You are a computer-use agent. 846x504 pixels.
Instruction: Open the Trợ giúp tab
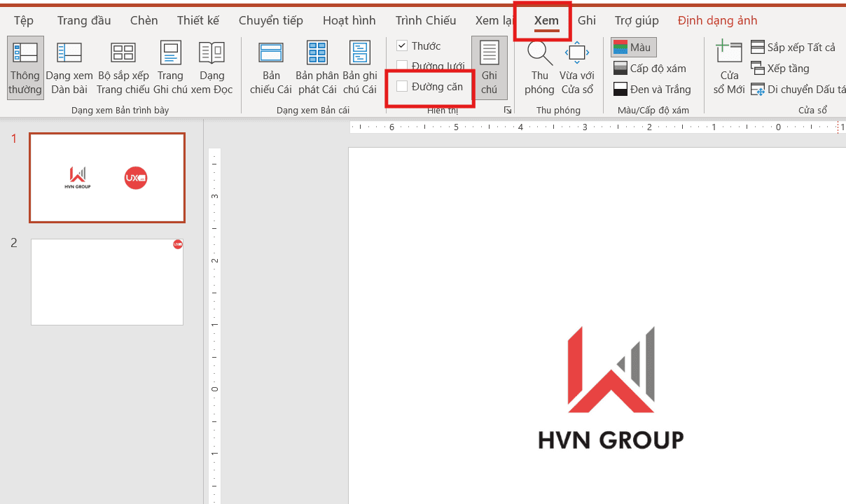(x=637, y=20)
